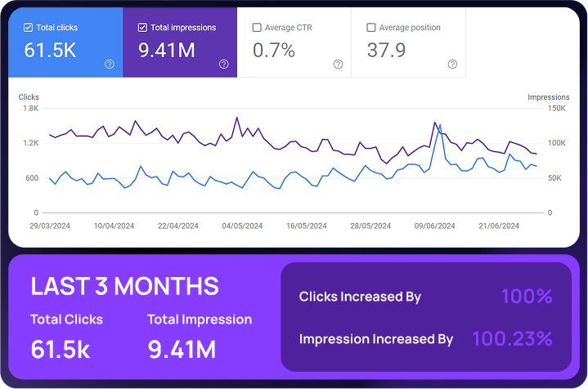Click the Impression Increased By 100.23% figure
The width and height of the screenshot is (588, 389).
[x=512, y=338]
